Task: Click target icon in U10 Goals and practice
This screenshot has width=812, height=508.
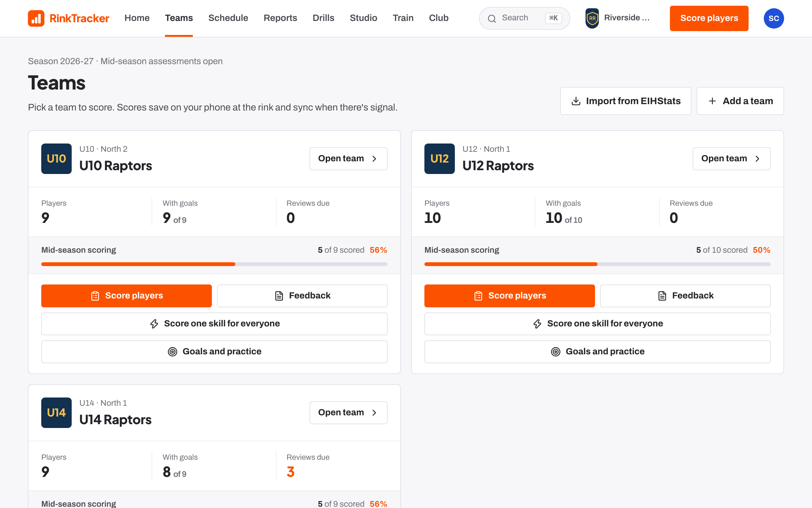Action: tap(173, 351)
